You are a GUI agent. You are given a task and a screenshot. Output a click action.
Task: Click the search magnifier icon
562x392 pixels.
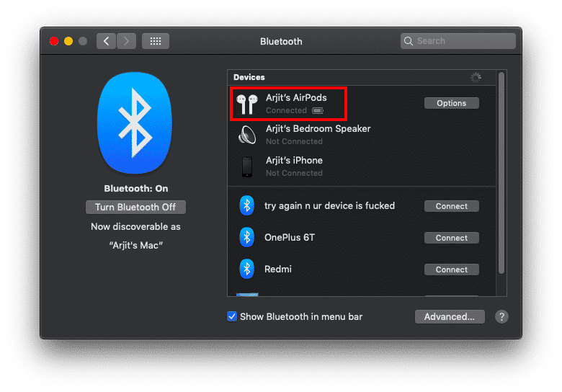point(409,41)
